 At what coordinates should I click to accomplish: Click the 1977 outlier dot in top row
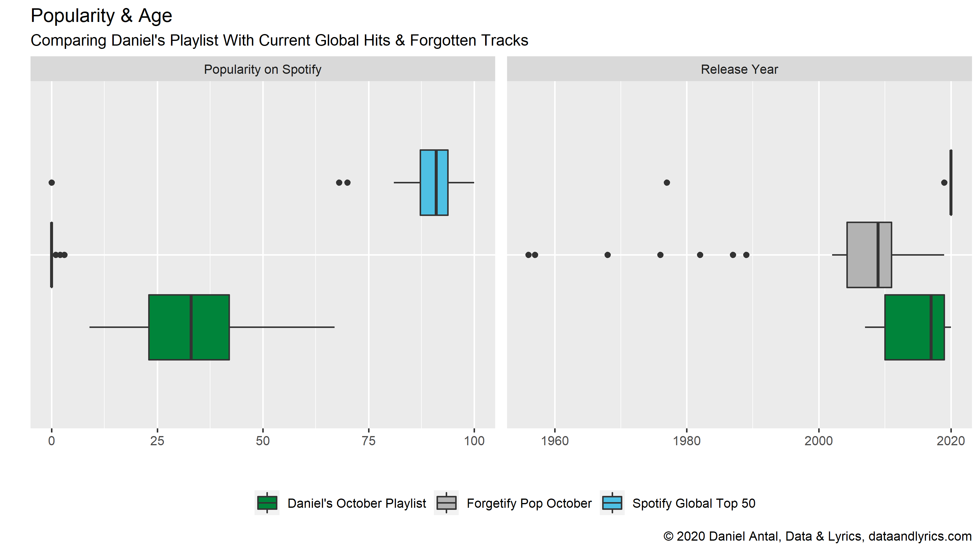666,182
